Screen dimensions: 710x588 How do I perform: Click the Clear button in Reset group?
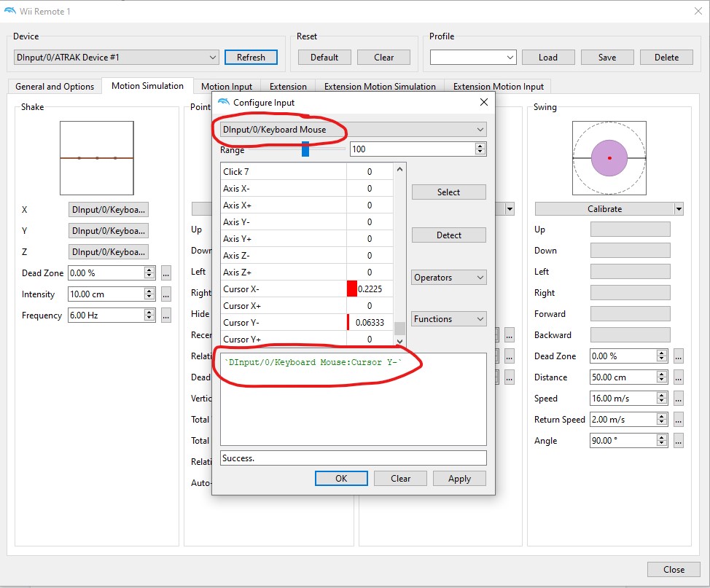point(383,58)
